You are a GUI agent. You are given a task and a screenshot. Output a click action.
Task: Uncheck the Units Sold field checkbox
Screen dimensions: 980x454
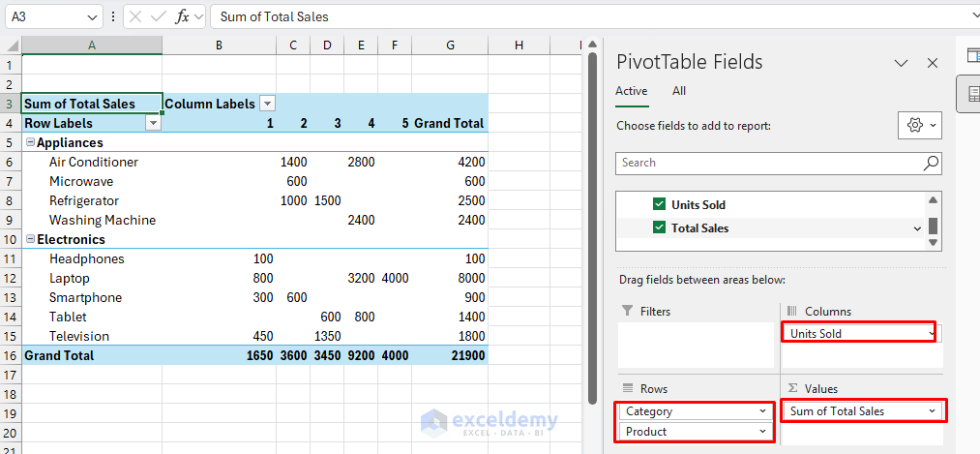[x=659, y=204]
